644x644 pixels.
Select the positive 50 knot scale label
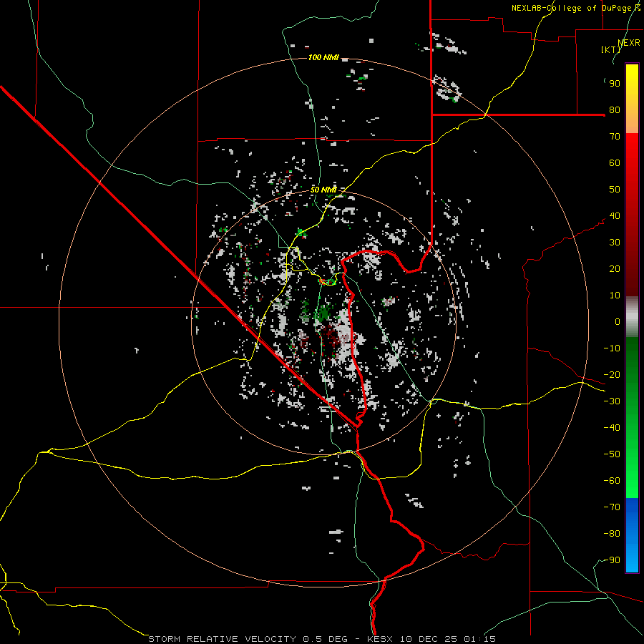tap(615, 190)
